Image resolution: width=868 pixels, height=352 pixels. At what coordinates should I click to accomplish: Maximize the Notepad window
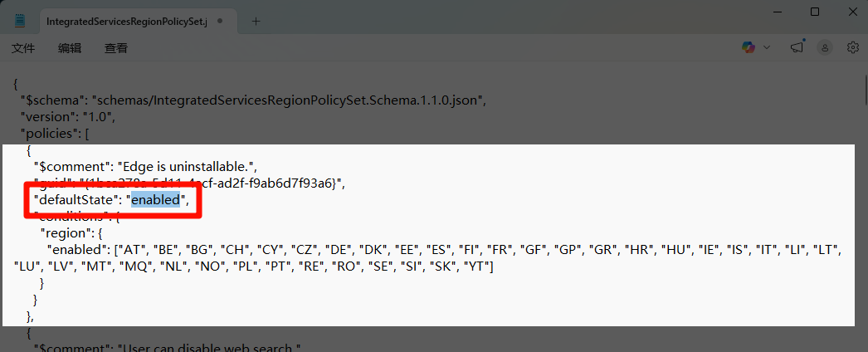coord(815,12)
